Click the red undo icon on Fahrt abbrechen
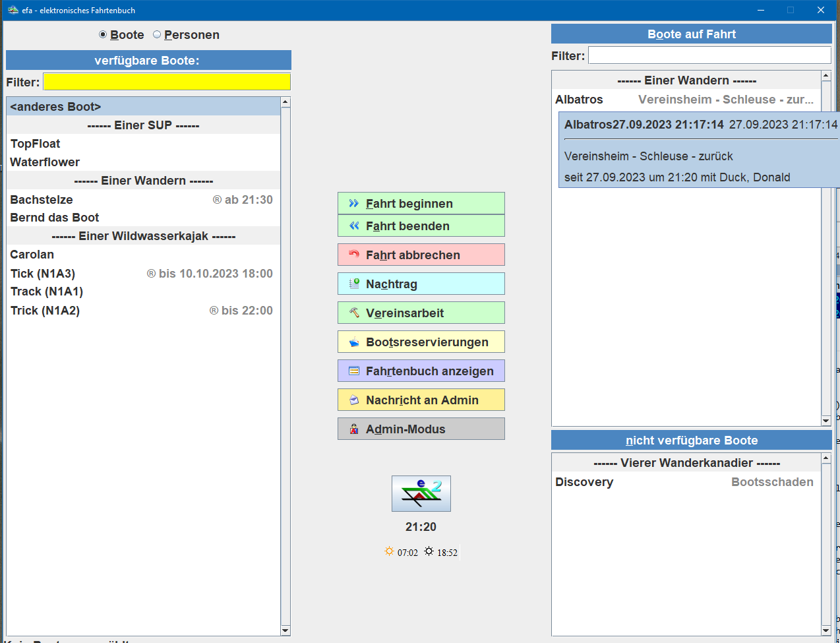Image resolution: width=840 pixels, height=643 pixels. point(354,255)
